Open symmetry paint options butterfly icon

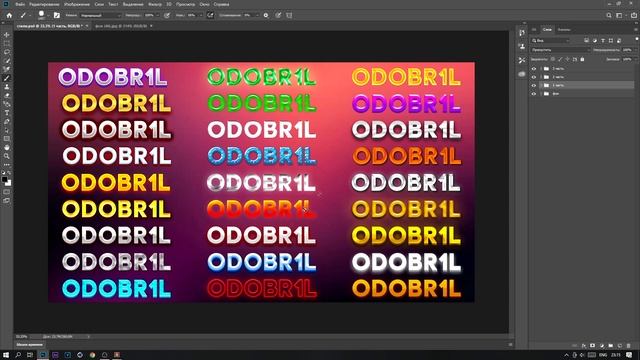point(289,15)
